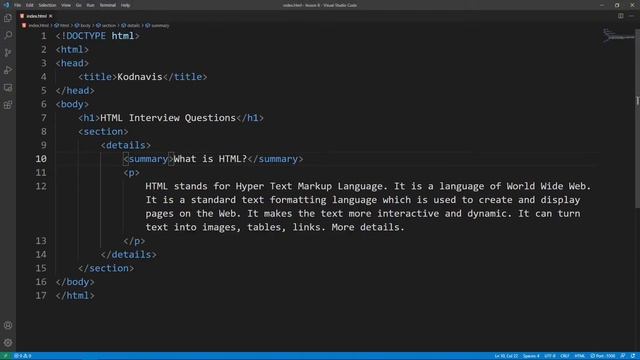640x360 pixels.
Task: Click the CRLF line ending indicator
Action: 565,356
